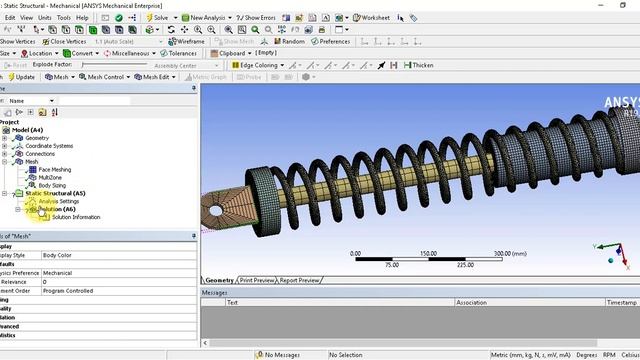Pick the Box Zoom tool

coord(211,29)
